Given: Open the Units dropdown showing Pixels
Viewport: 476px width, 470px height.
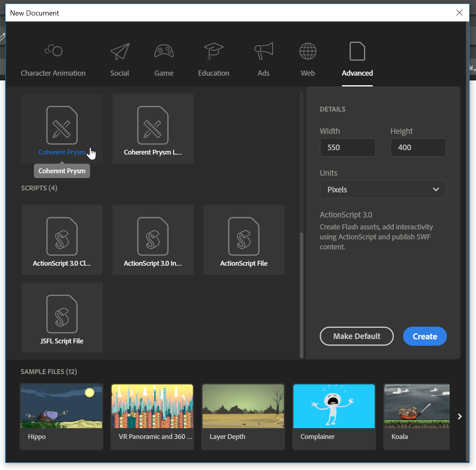Looking at the screenshot, I should pos(383,189).
